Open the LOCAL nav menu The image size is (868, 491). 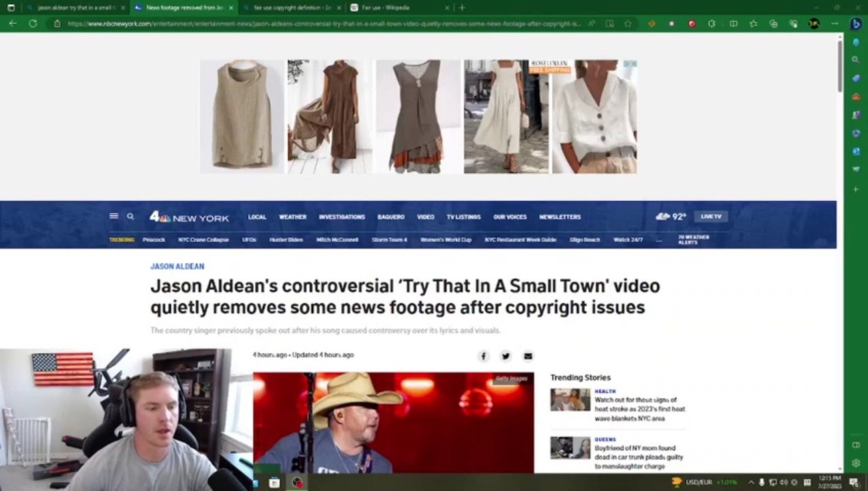tap(257, 217)
